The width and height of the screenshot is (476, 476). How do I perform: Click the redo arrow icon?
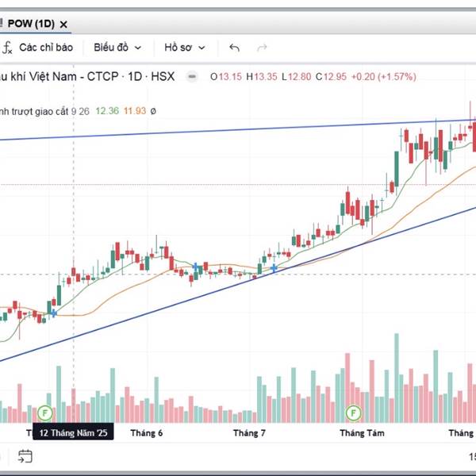pos(262,48)
